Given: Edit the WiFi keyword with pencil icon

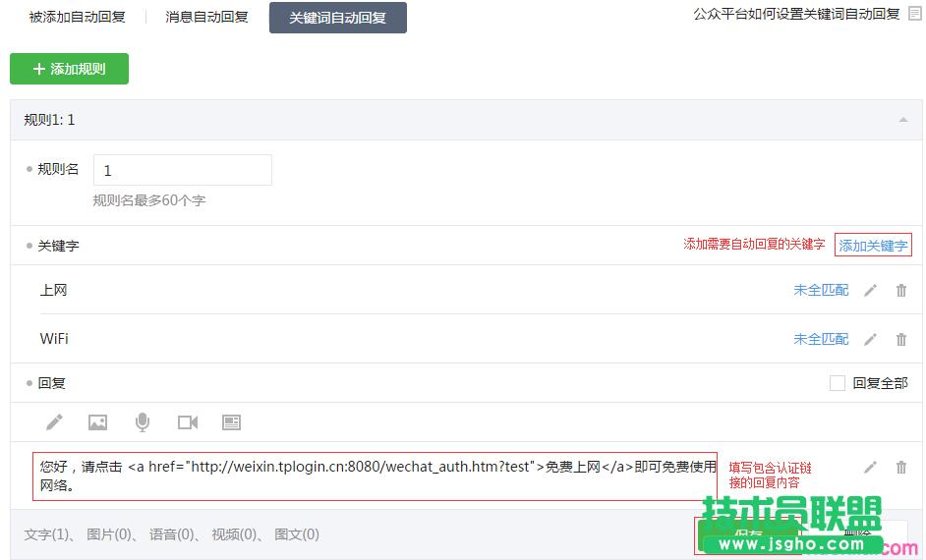Looking at the screenshot, I should click(x=870, y=340).
